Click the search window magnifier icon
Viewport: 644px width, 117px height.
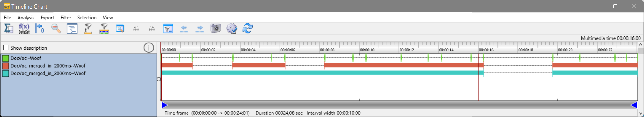(120, 29)
